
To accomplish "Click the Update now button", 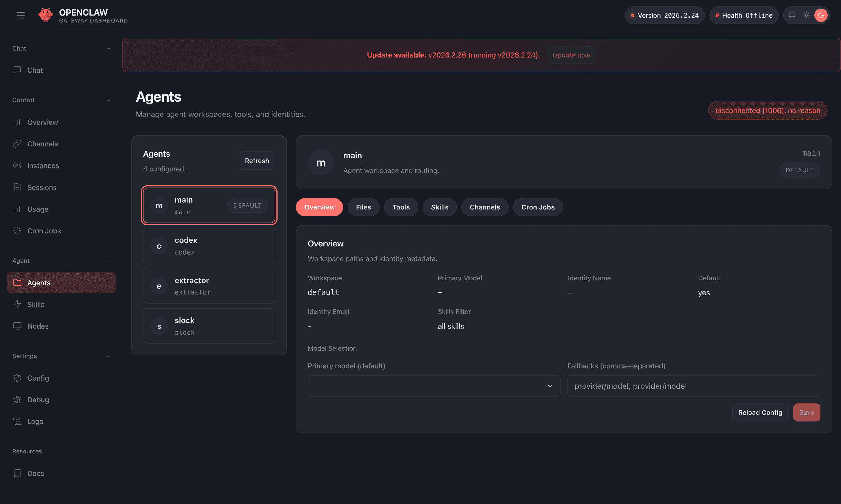I will [571, 55].
